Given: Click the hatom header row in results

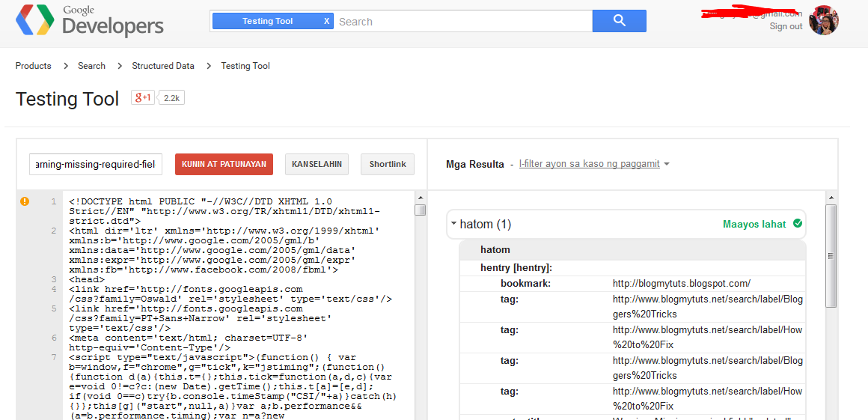Looking at the screenshot, I should (632, 250).
